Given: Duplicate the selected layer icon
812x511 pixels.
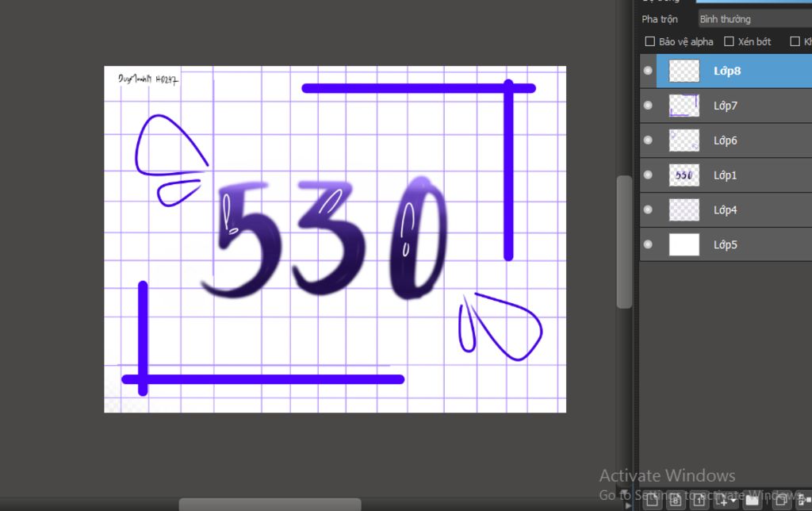Looking at the screenshot, I should [781, 500].
